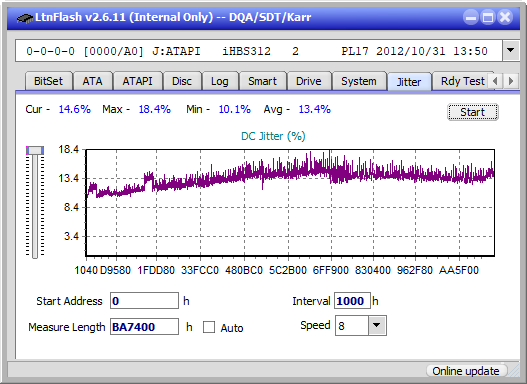Screen dimensions: 527x384
Task: Click the 6FF900 axis label
Action: tap(331, 270)
